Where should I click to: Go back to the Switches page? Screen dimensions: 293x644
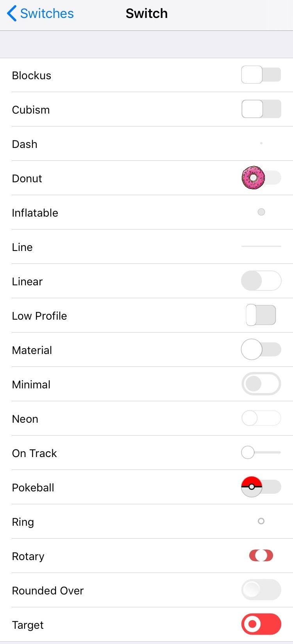coord(41,14)
